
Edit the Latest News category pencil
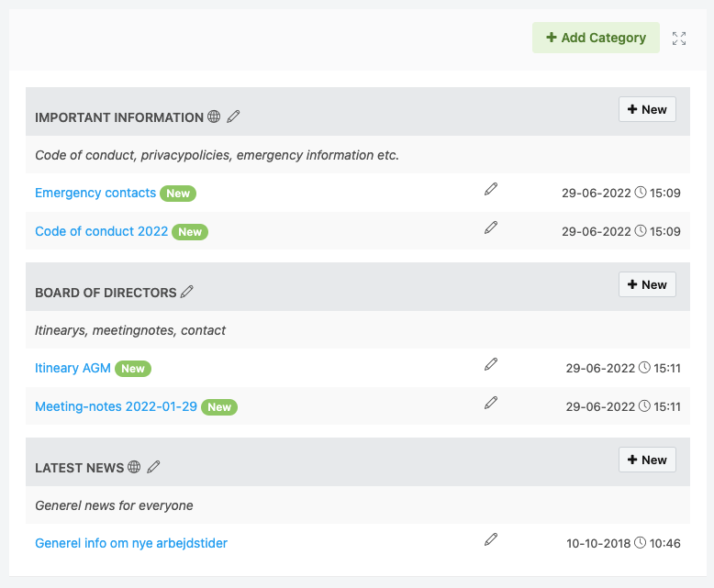tap(153, 467)
